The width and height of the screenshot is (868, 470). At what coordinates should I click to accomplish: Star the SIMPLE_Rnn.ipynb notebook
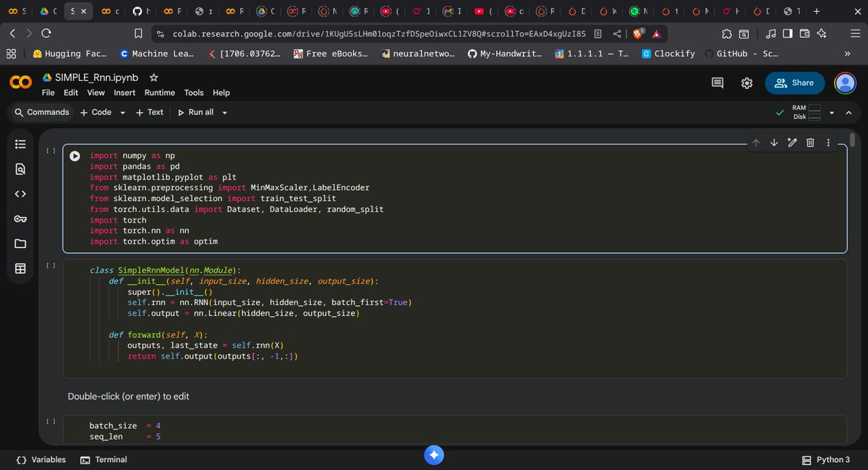[x=153, y=77]
